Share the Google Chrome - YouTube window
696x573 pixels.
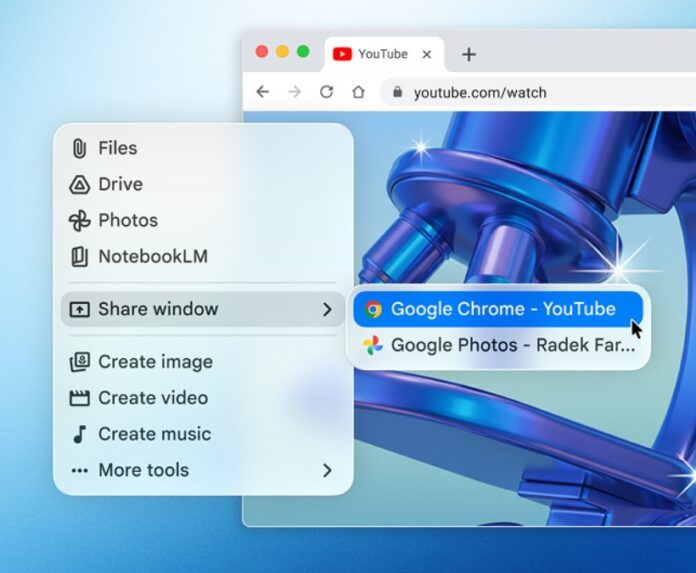tap(498, 309)
